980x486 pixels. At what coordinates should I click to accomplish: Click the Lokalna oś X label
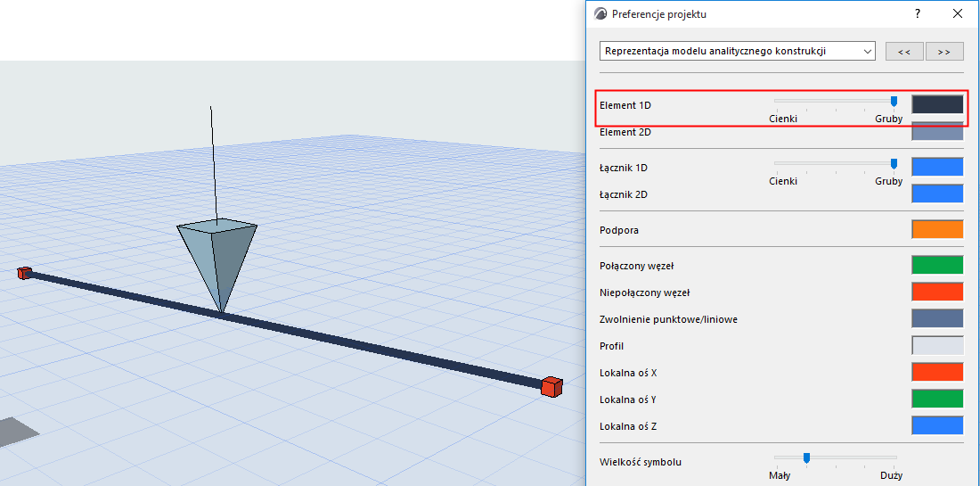pos(628,373)
